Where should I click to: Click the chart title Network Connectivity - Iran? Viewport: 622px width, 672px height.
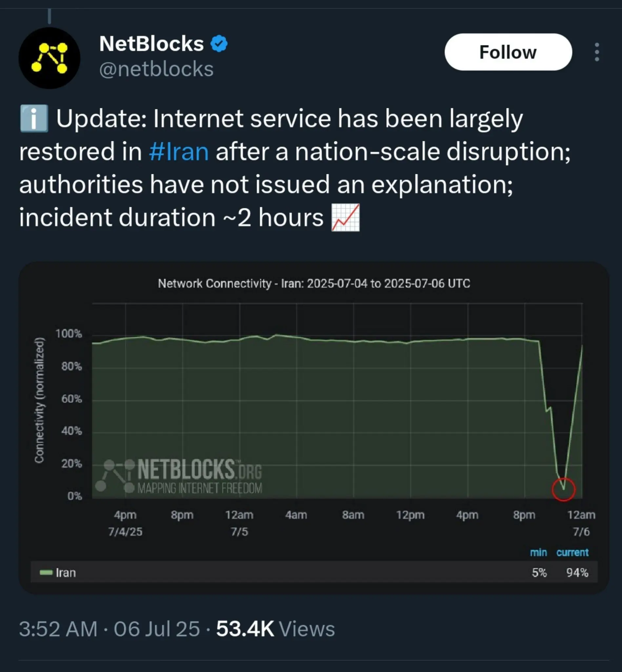point(314,283)
